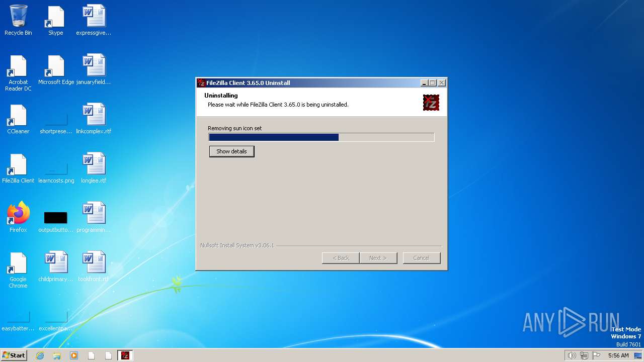This screenshot has height=362, width=644.
Task: Select the linkcomplex.rtf document icon
Action: point(94,119)
